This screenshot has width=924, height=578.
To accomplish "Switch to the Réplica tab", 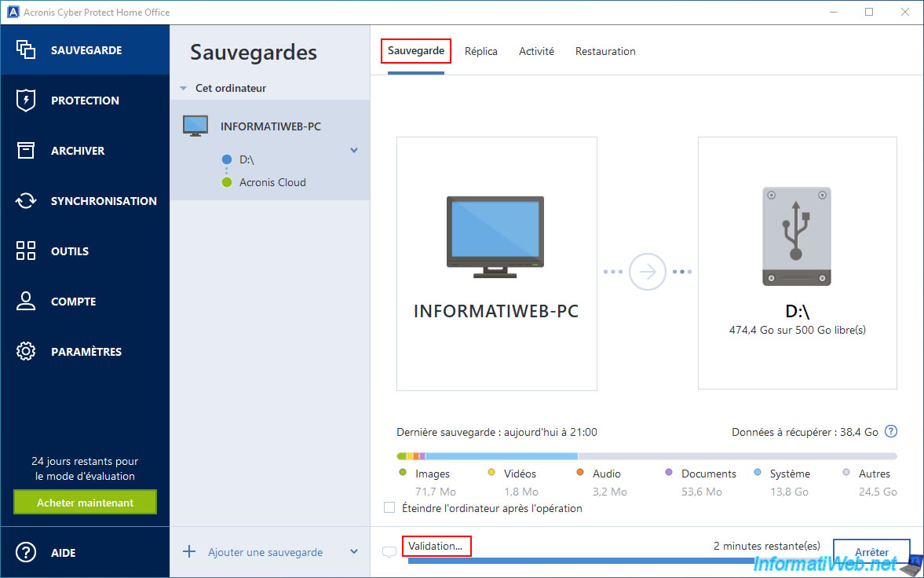I will pyautogui.click(x=481, y=51).
